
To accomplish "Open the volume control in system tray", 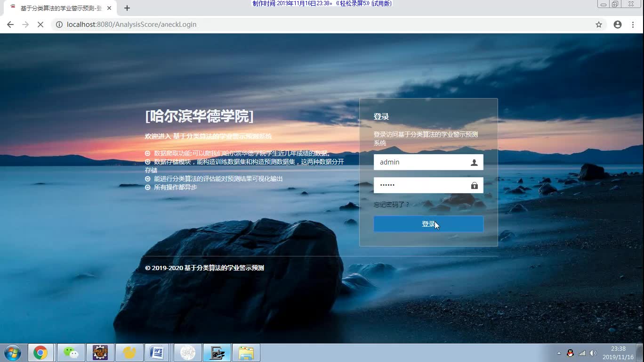I will pyautogui.click(x=592, y=353).
